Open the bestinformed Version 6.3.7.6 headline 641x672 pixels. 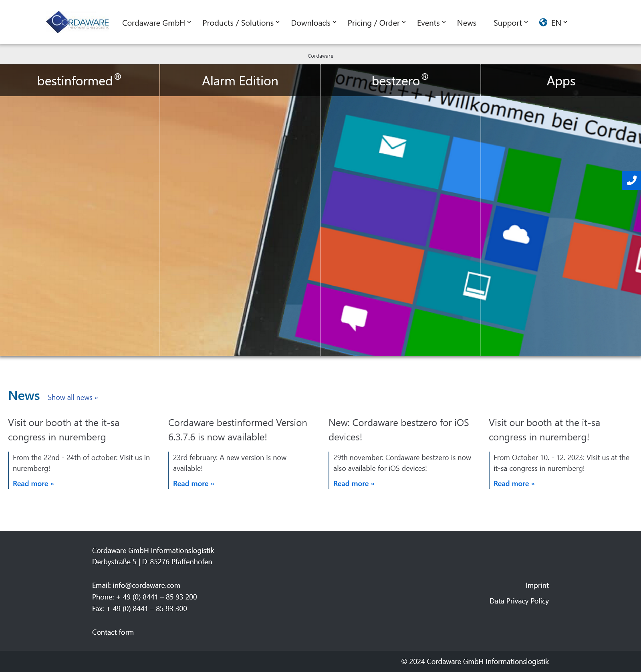(x=238, y=430)
